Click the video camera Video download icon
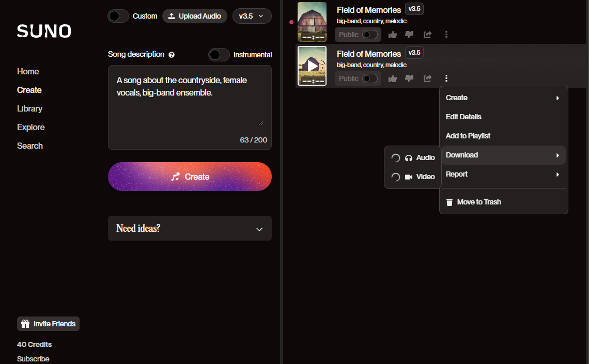 click(409, 177)
